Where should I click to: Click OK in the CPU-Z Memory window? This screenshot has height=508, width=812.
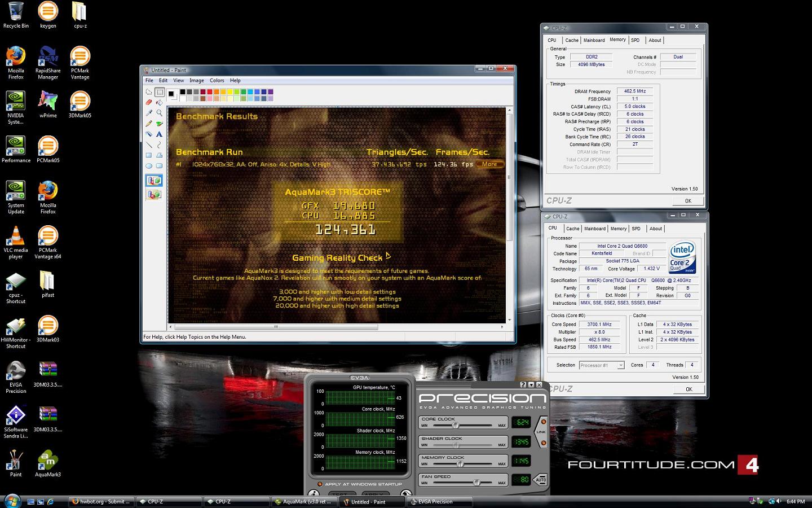[x=688, y=200]
